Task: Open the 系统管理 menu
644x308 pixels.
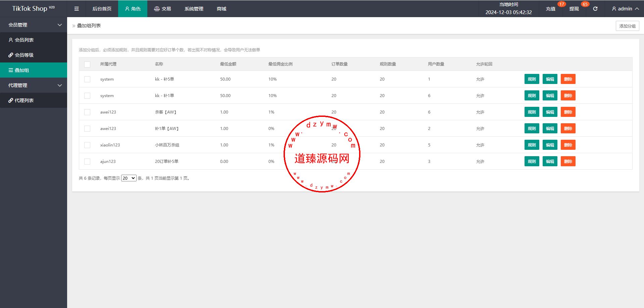Action: [194, 9]
